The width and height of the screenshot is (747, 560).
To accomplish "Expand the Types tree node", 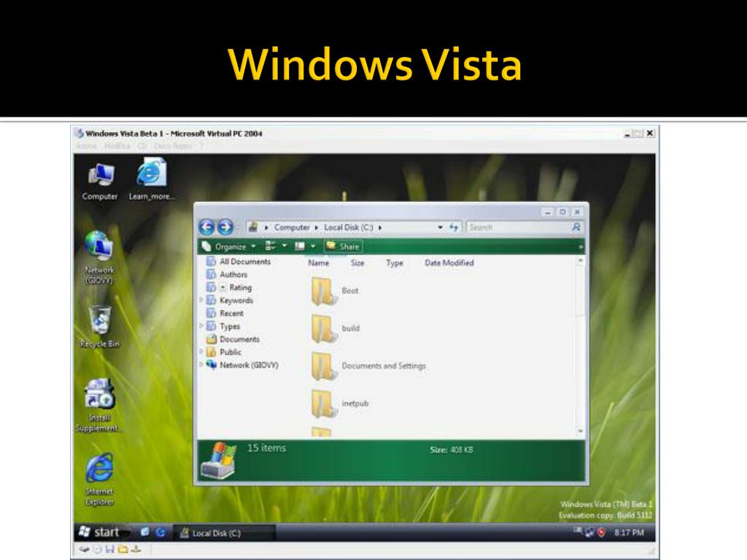I will (201, 326).
